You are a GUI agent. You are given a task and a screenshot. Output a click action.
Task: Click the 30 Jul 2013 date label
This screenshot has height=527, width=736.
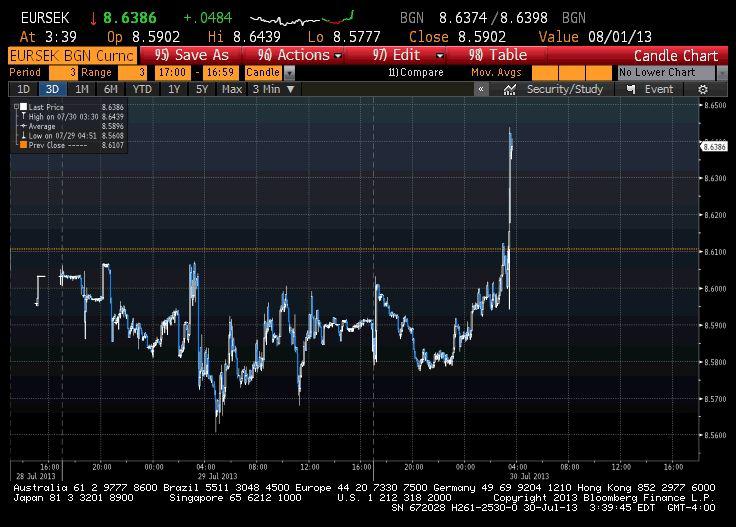[529, 476]
